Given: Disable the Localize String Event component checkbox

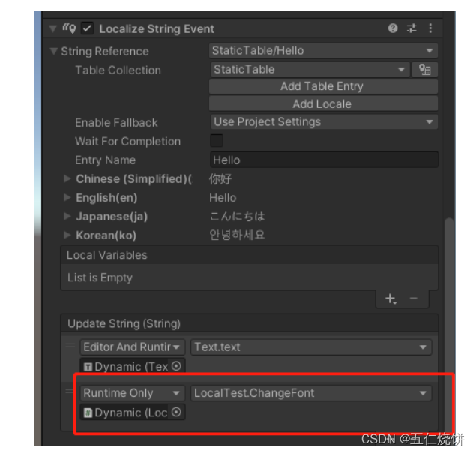Looking at the screenshot, I should coord(88,28).
